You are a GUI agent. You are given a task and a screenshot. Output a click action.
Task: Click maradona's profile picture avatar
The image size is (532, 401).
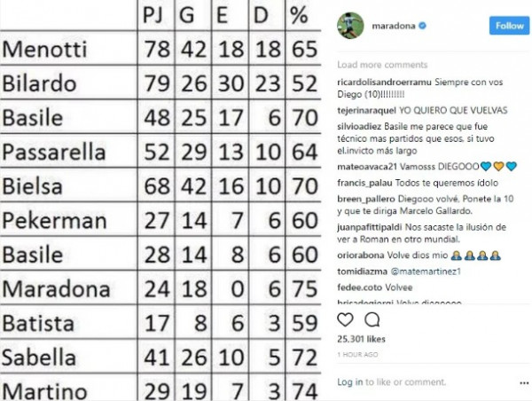click(x=350, y=27)
